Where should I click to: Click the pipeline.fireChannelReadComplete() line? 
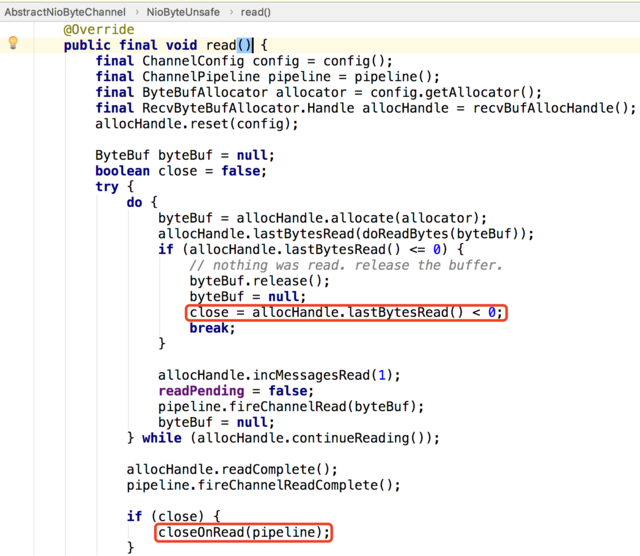pyautogui.click(x=264, y=485)
